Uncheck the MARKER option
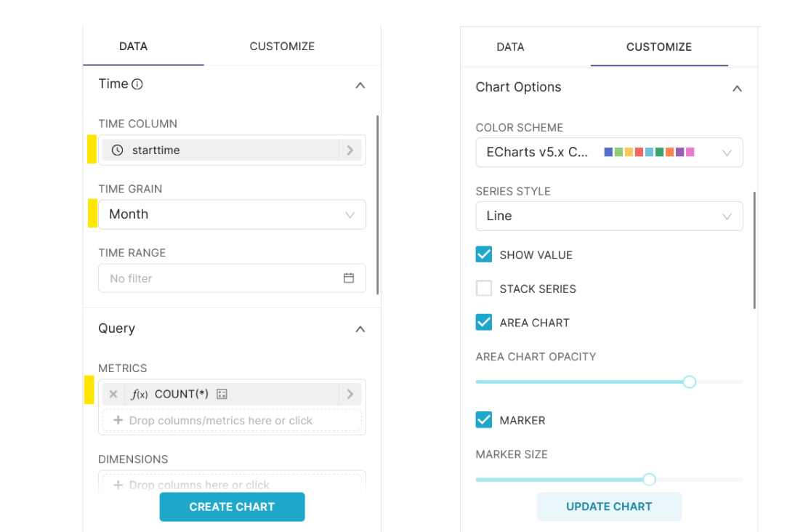 point(484,419)
